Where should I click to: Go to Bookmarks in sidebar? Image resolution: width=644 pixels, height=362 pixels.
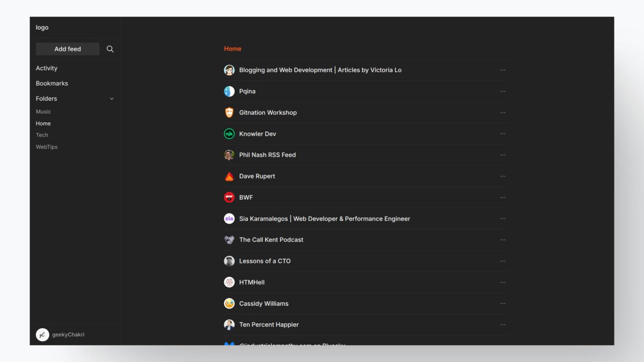52,83
